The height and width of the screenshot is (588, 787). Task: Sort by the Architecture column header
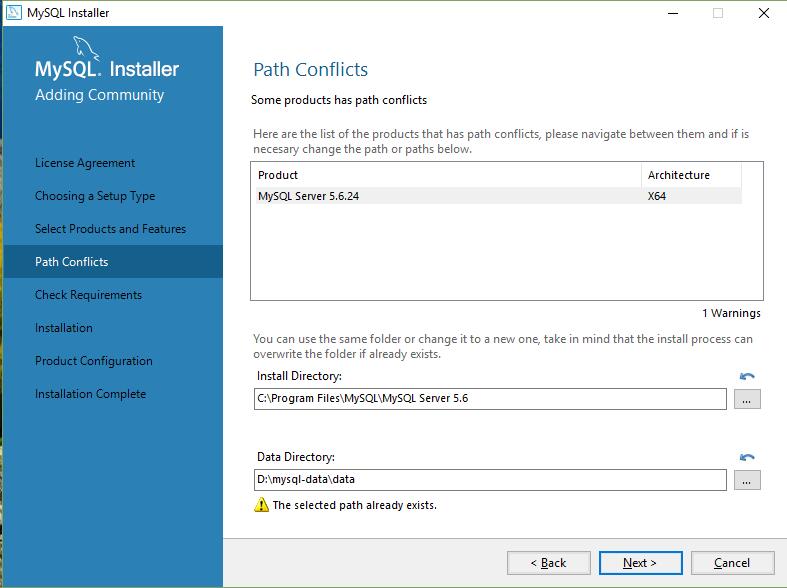690,175
